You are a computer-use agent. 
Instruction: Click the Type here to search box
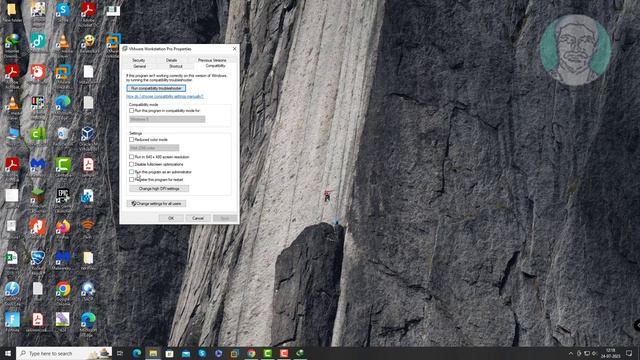64,353
